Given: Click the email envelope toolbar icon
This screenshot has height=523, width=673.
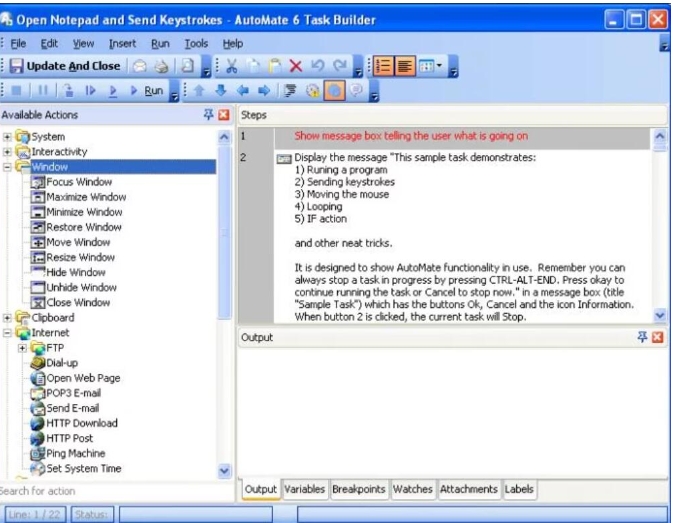Looking at the screenshot, I should [x=139, y=66].
